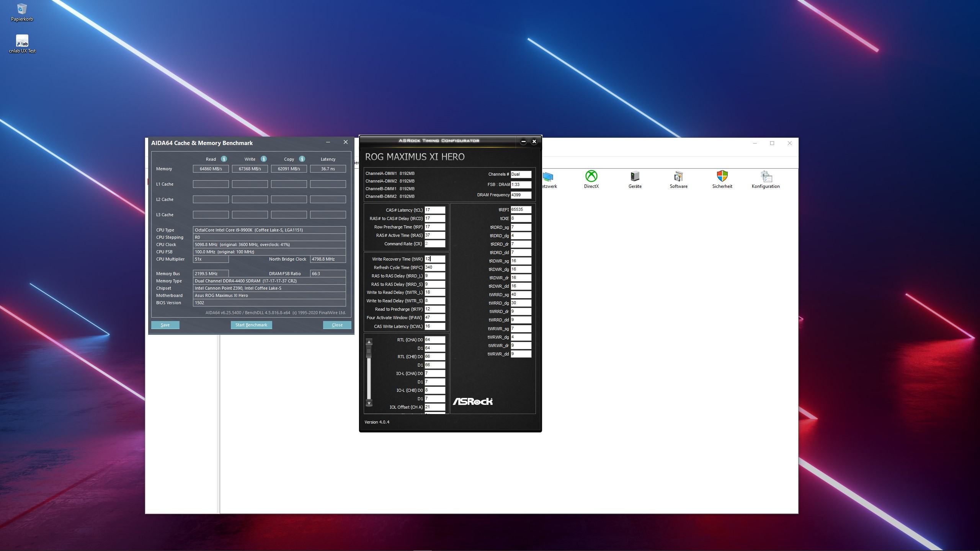Image resolution: width=980 pixels, height=551 pixels.
Task: Click the tCKE value field
Action: pyautogui.click(x=521, y=218)
